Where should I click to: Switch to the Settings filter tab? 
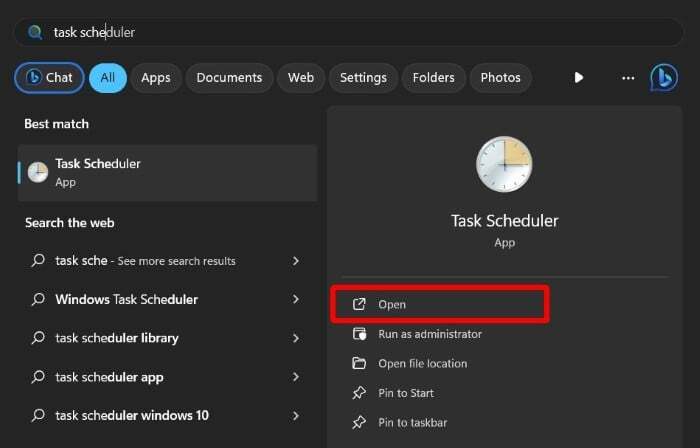[363, 78]
